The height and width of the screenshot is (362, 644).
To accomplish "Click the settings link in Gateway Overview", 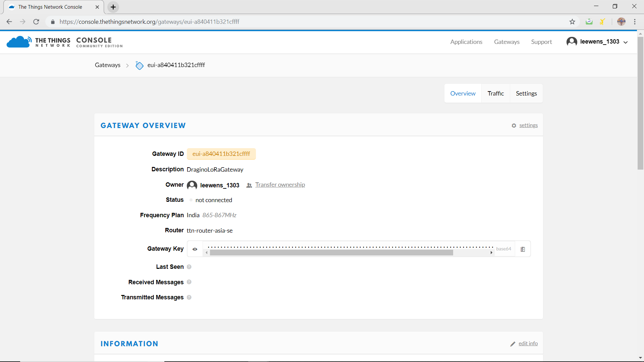I will pyautogui.click(x=528, y=125).
